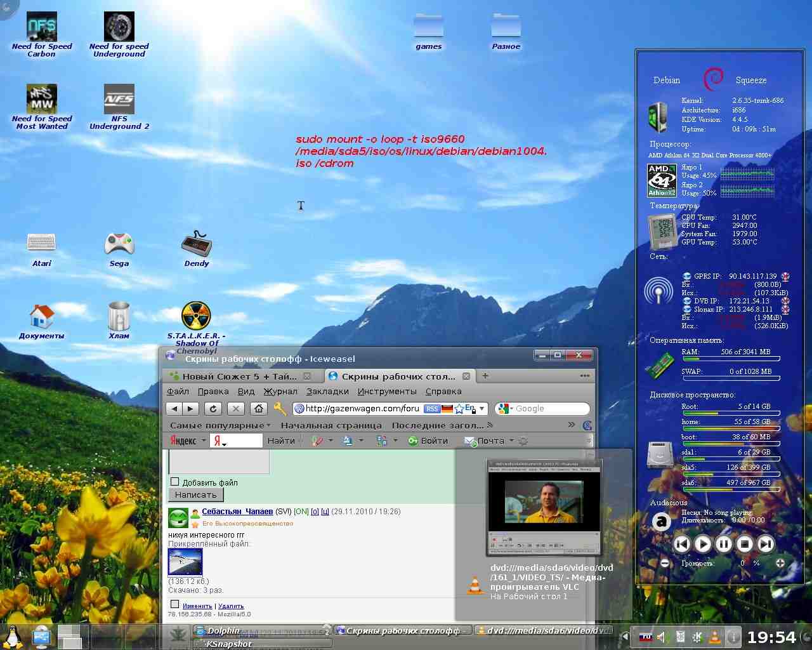Expand Самые популярные bookmarks dropdown

[220, 425]
